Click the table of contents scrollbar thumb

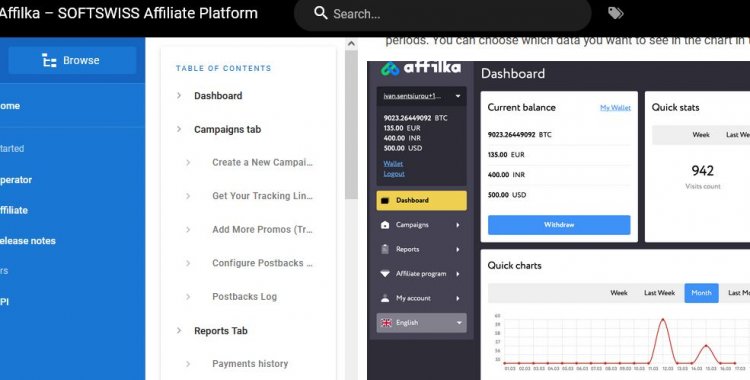351,125
